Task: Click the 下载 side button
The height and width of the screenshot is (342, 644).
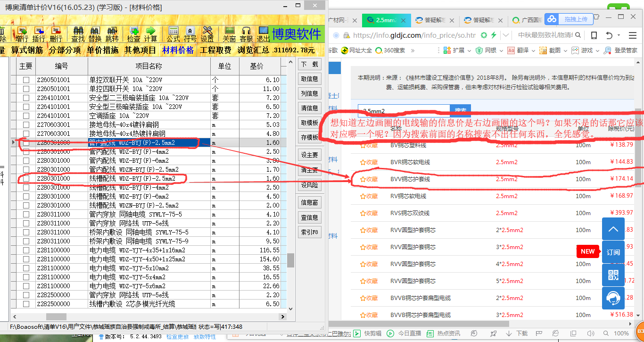Action: 309,64
